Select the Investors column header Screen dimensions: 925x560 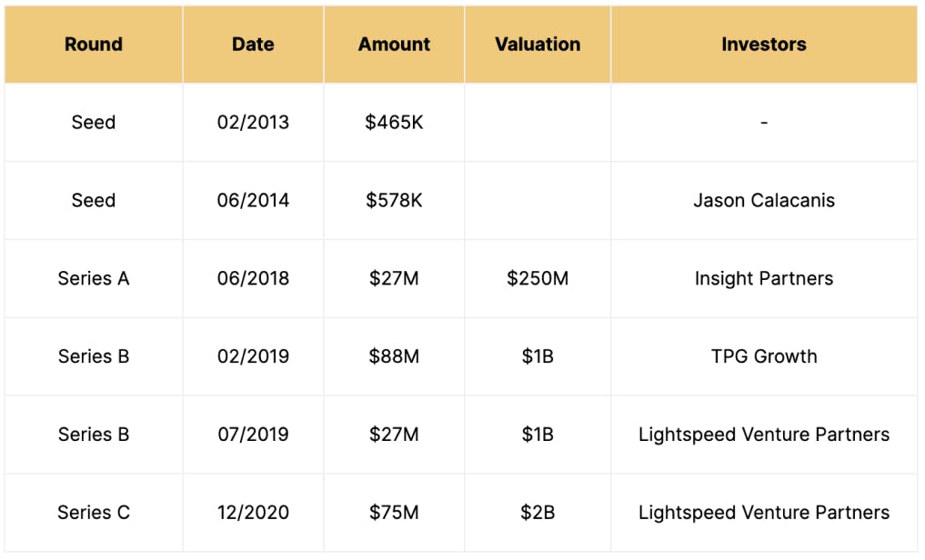tap(763, 44)
